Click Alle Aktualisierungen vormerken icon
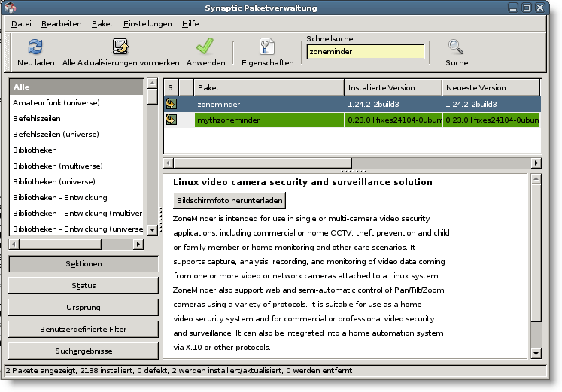The height and width of the screenshot is (392, 562). (120, 47)
